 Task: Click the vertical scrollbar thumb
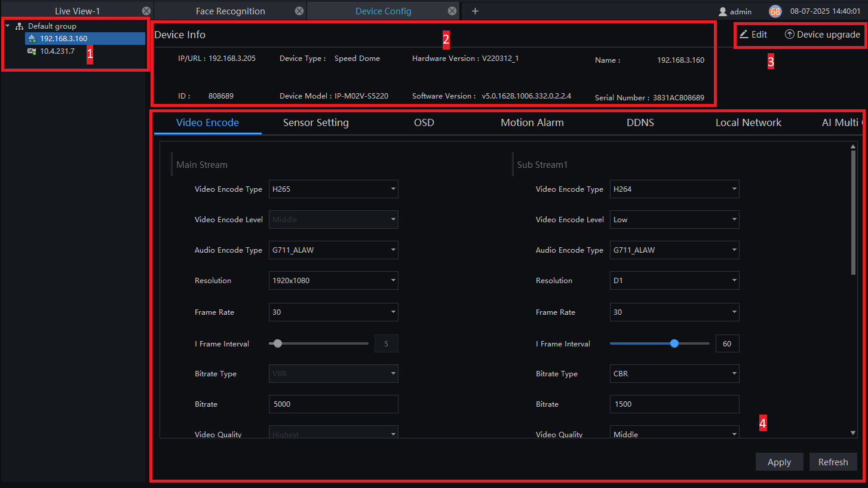[x=853, y=213]
